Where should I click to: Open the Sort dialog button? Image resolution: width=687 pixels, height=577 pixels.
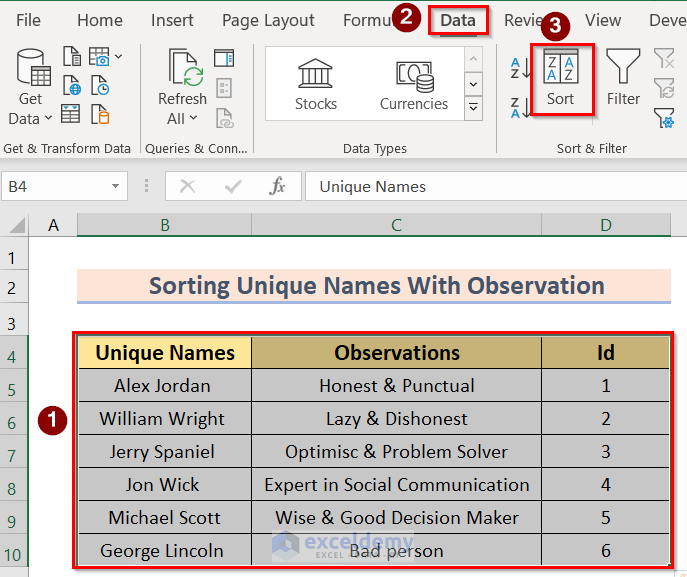tap(561, 78)
